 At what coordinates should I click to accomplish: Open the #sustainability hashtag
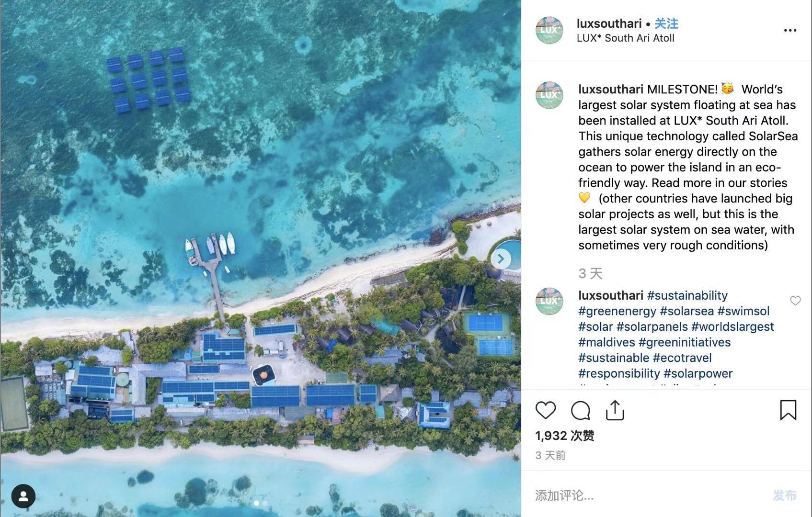coord(687,295)
